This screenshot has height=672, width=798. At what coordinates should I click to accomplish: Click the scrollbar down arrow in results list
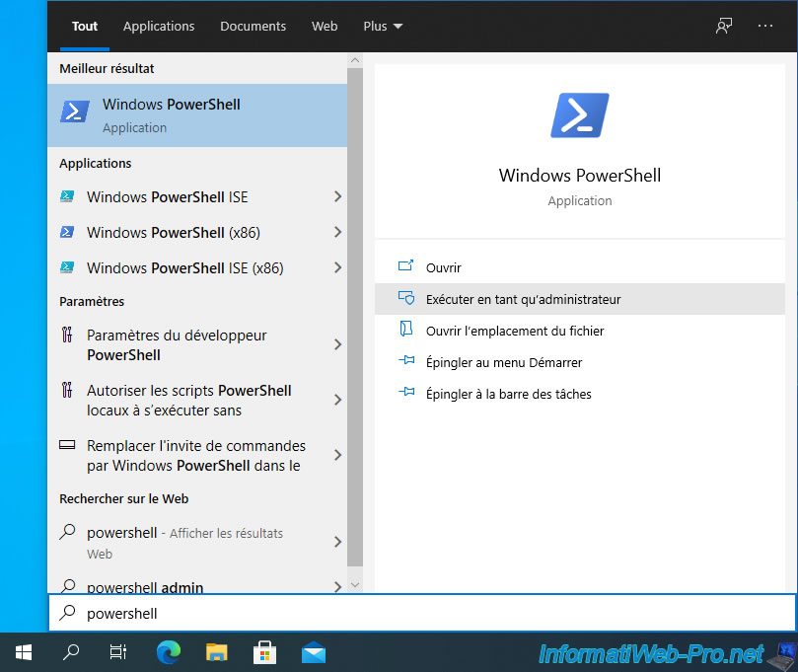tap(355, 583)
